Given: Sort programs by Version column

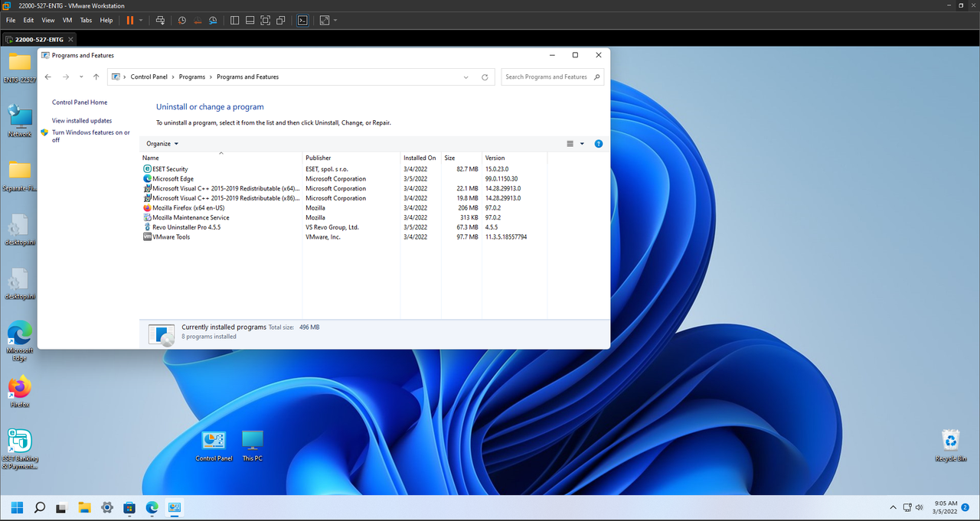Looking at the screenshot, I should tap(514, 158).
